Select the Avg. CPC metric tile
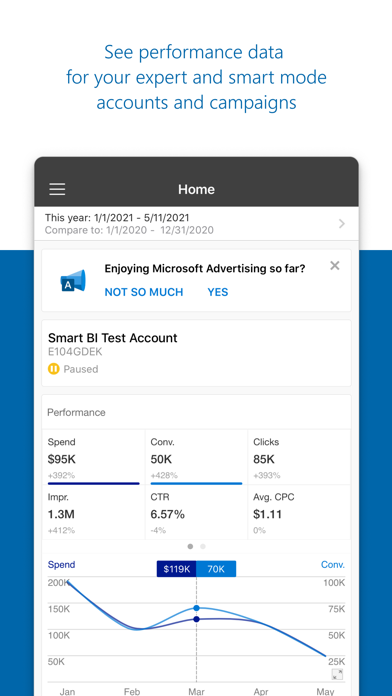 (299, 512)
